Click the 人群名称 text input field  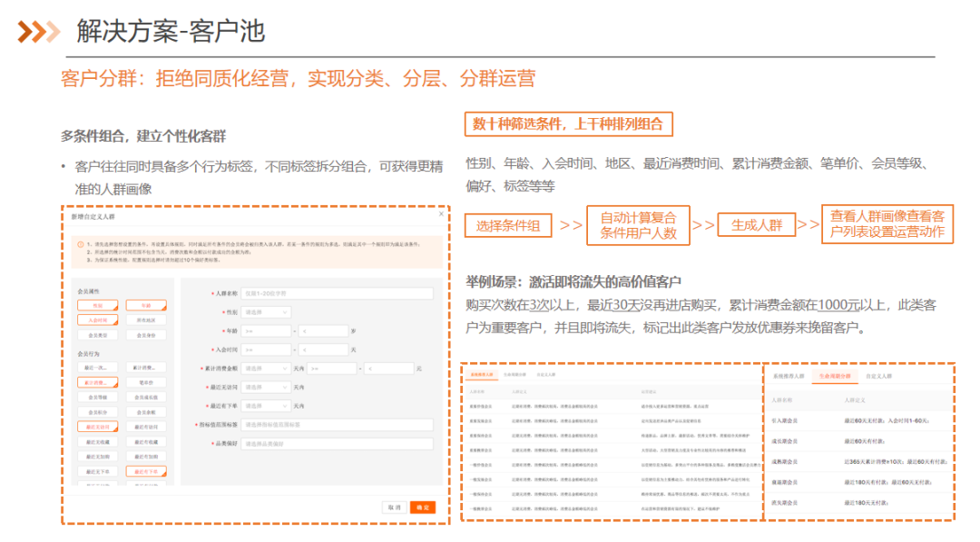point(336,293)
